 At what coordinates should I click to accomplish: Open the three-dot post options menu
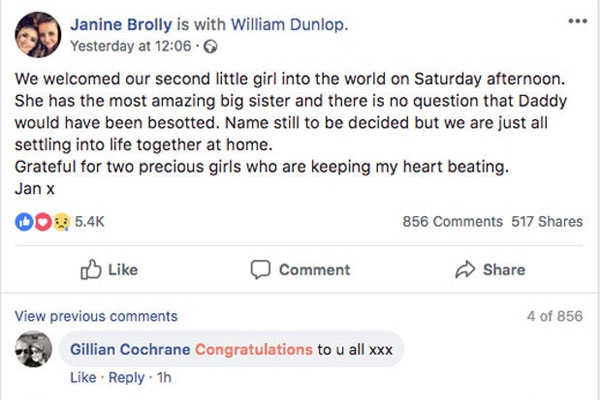[577, 20]
